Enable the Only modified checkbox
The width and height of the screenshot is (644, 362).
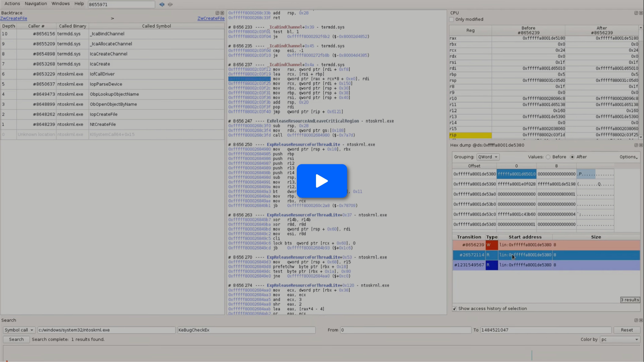coord(451,19)
